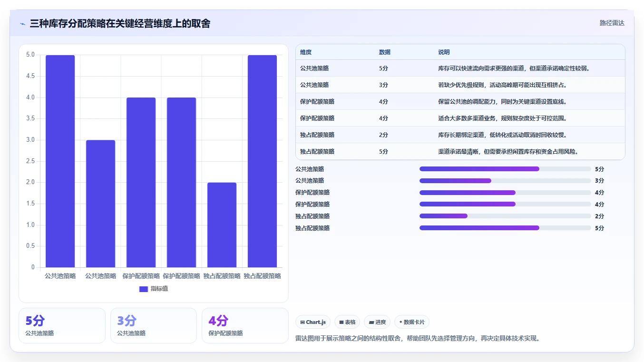Click table text 库存长期绑定渠道
Viewport: 644px width, 362px height.
[461, 135]
